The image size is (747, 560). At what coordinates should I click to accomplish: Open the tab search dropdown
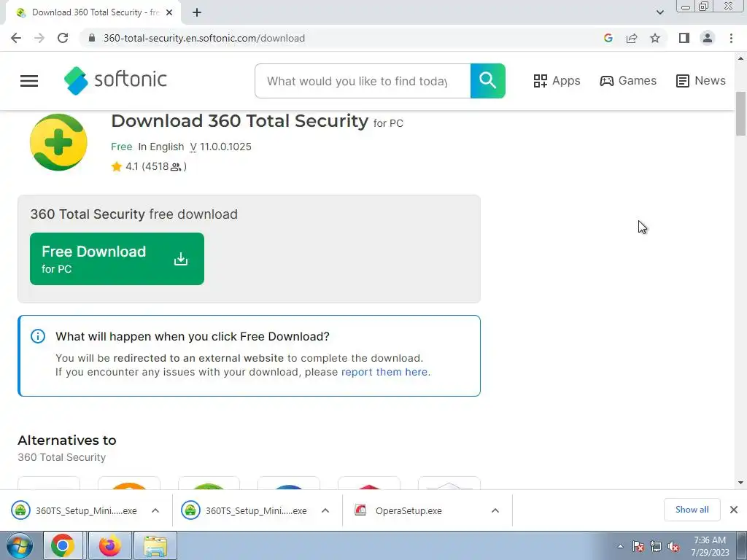pos(659,12)
